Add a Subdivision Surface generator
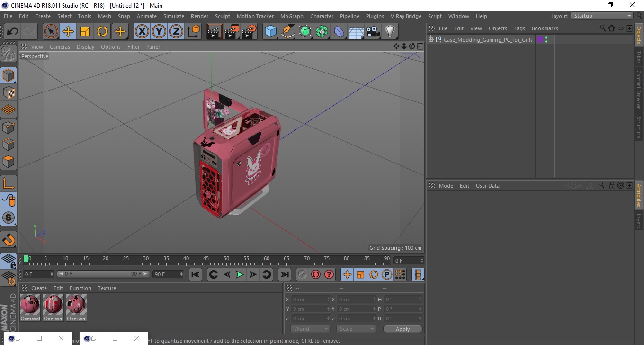 click(x=305, y=32)
